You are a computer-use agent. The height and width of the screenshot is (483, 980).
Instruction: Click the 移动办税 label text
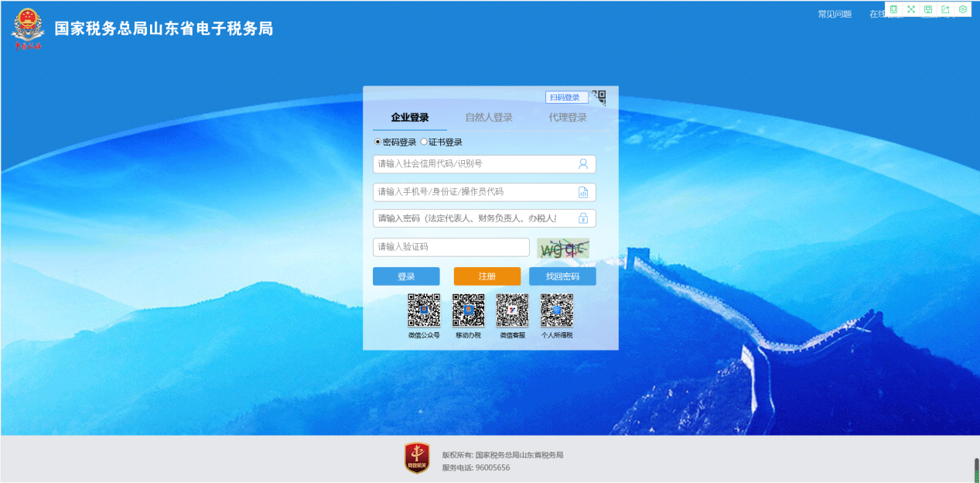[x=468, y=335]
